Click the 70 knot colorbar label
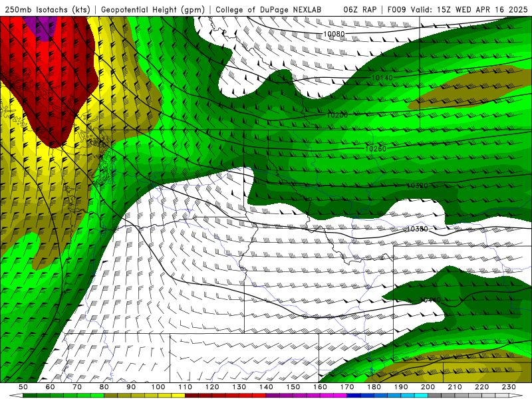 point(77,387)
